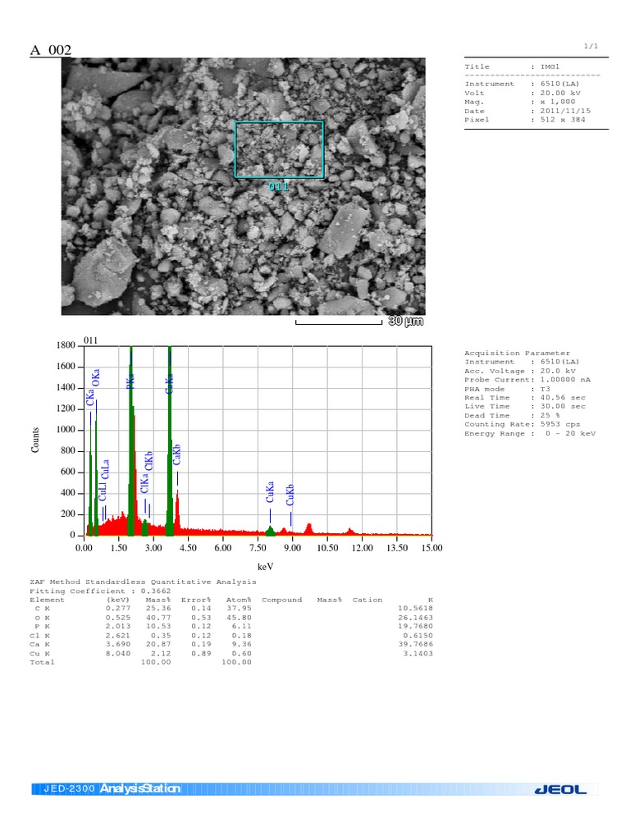Click the CuKa peak label

tap(270, 492)
